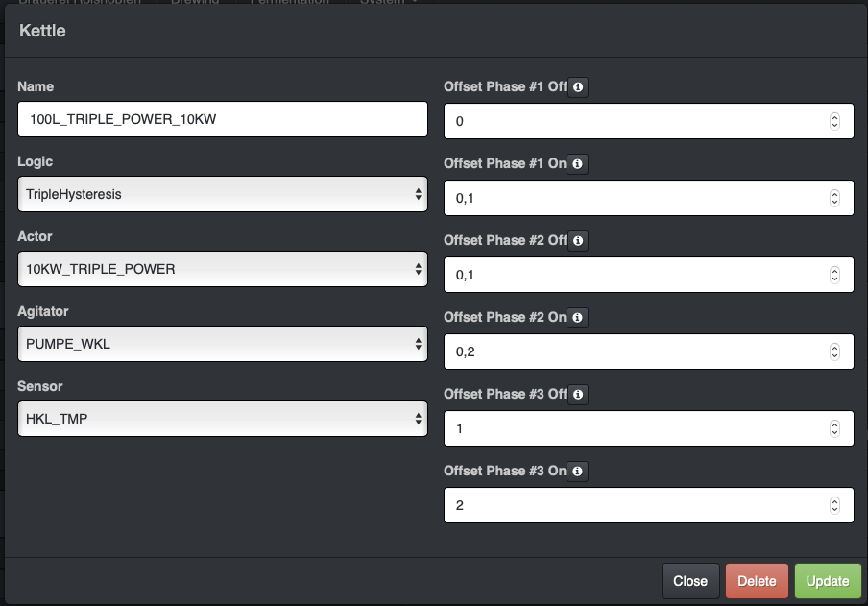
Task: Show info for Offset Phase #2 Off
Action: [578, 241]
